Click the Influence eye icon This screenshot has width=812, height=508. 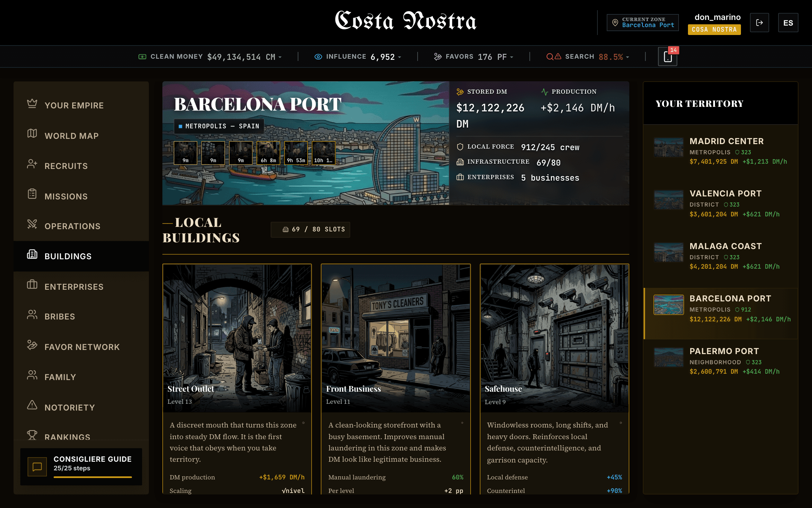tap(318, 57)
